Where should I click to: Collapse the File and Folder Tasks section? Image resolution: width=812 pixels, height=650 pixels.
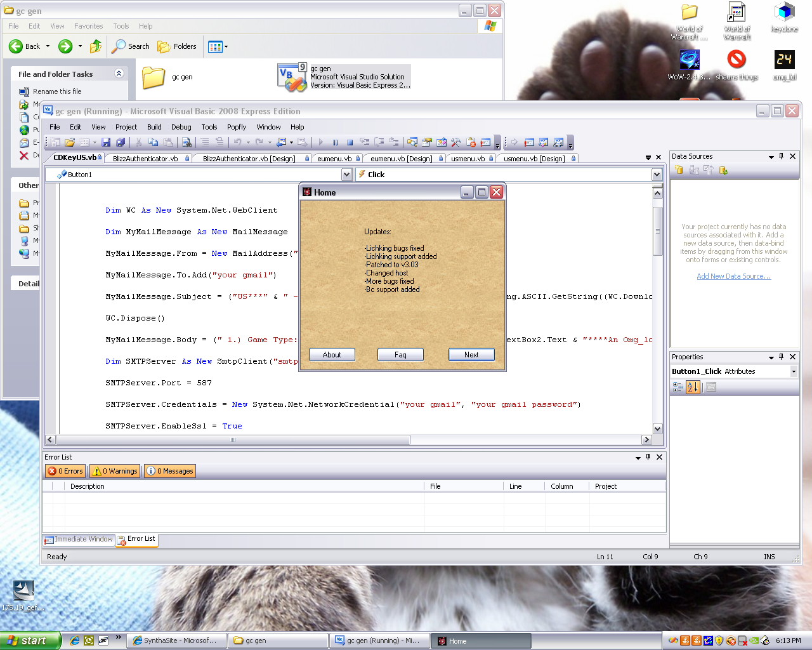pyautogui.click(x=119, y=74)
